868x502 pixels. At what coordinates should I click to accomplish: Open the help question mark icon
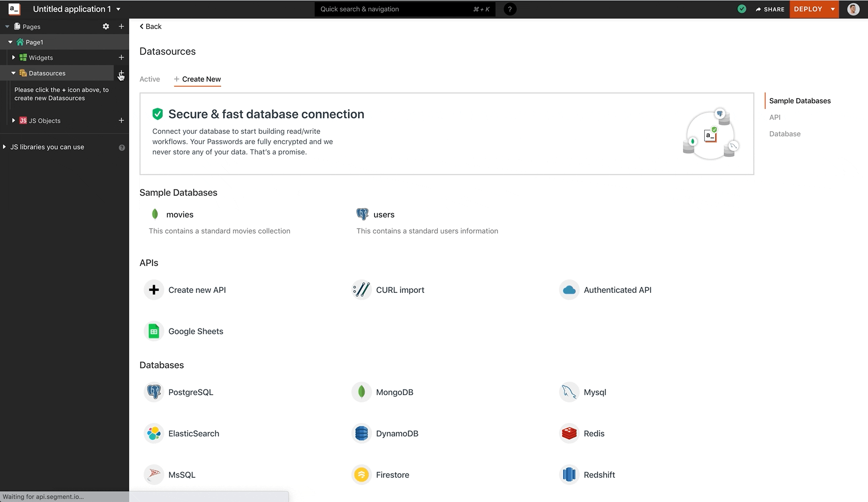click(x=510, y=9)
